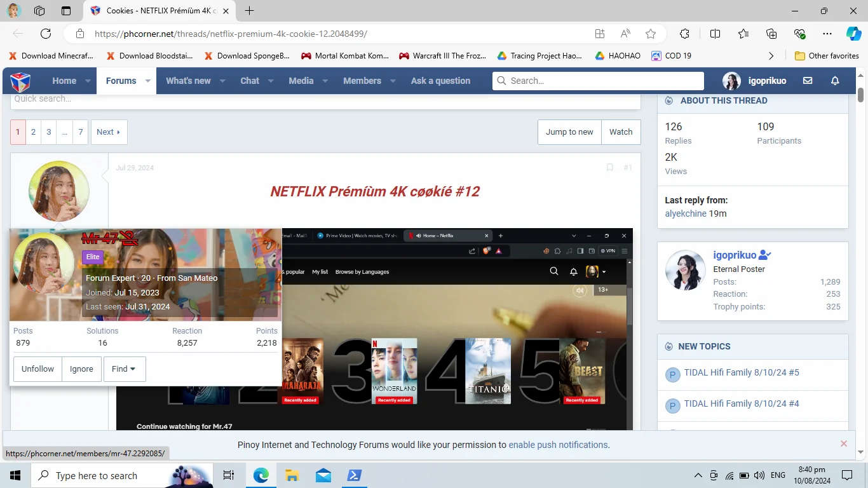Open the Find dropdown in member card
Viewport: 868px width, 488px height.
tap(125, 369)
